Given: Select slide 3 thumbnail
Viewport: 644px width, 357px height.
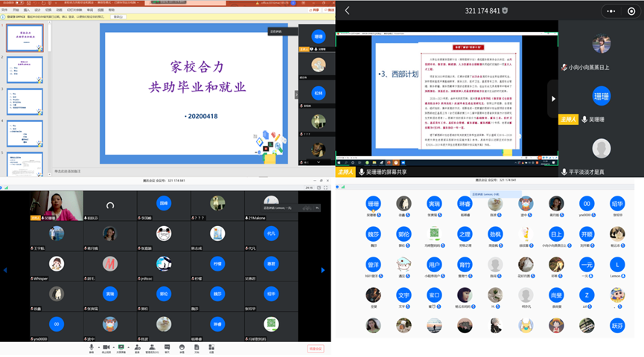Looking at the screenshot, I should (25, 102).
